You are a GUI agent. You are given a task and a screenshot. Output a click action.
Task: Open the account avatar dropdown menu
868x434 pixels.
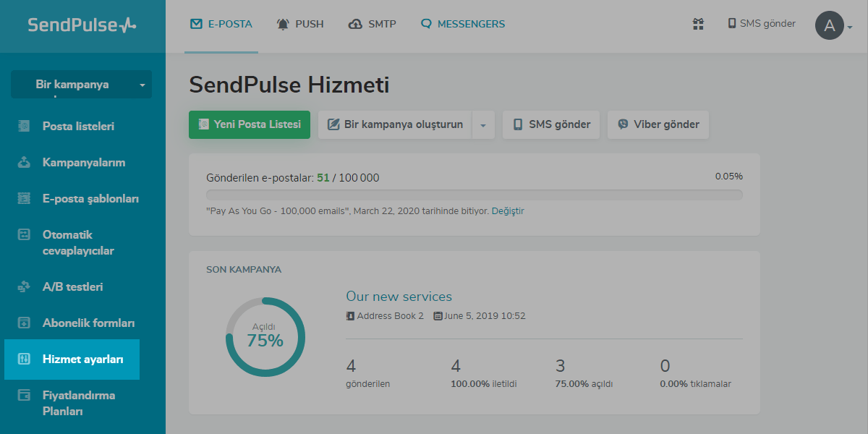coord(833,26)
